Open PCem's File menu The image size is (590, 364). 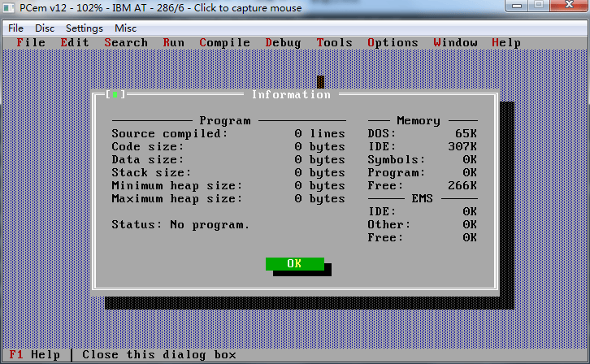tap(15, 28)
